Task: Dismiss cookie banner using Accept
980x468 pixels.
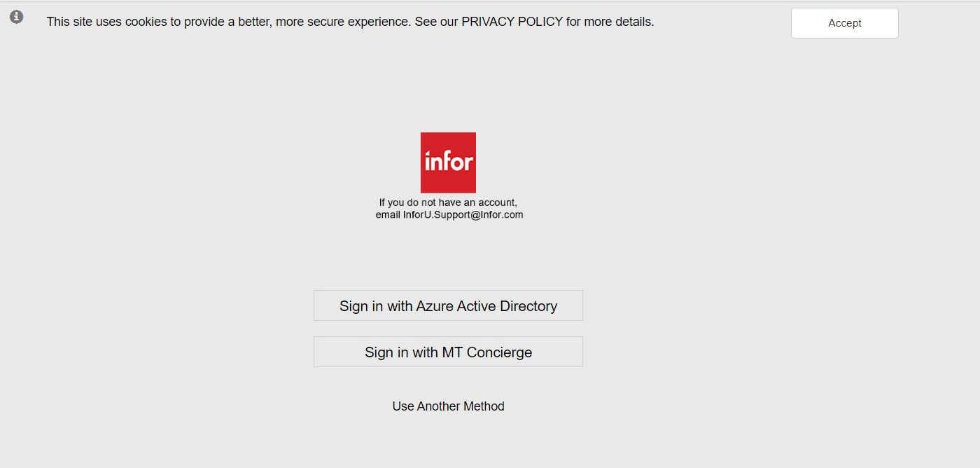Action: pos(844,23)
